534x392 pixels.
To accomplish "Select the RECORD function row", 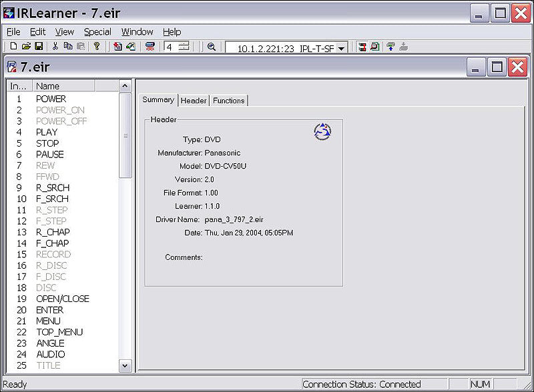I will [63, 255].
